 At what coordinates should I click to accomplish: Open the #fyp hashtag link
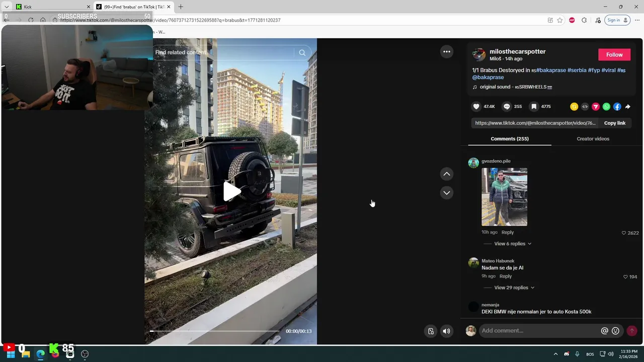coord(594,70)
